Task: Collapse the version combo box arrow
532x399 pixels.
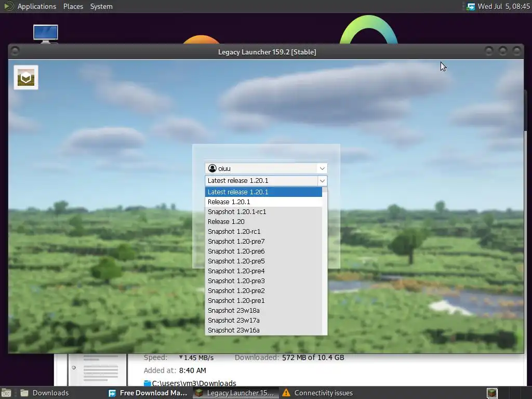Action: [x=322, y=181]
